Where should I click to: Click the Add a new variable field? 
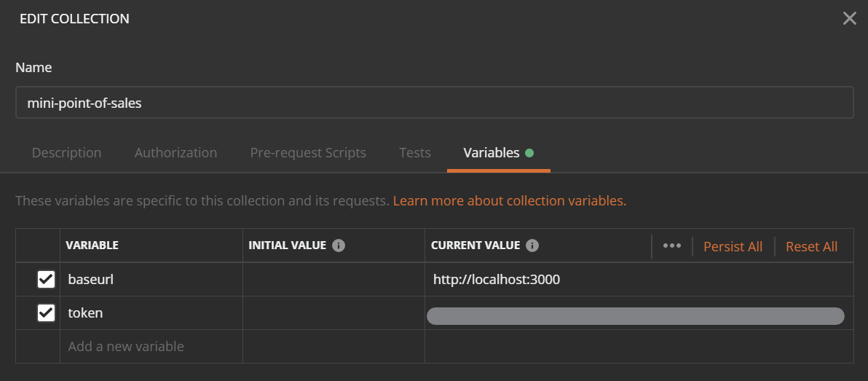[x=151, y=347]
